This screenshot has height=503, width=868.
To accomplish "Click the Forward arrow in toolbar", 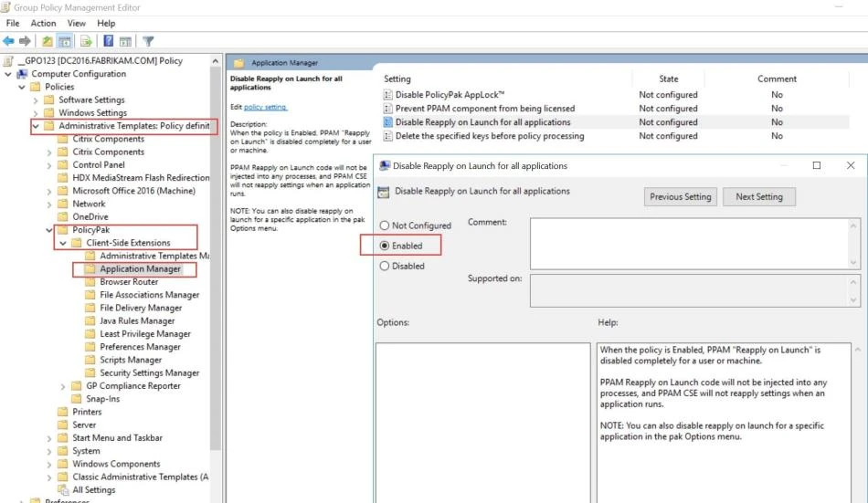I will click(x=25, y=41).
